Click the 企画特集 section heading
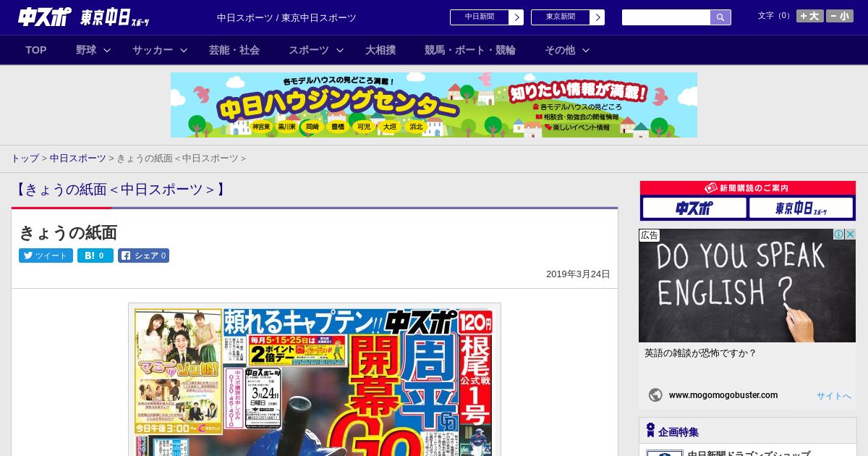868x456 pixels. pos(678,432)
